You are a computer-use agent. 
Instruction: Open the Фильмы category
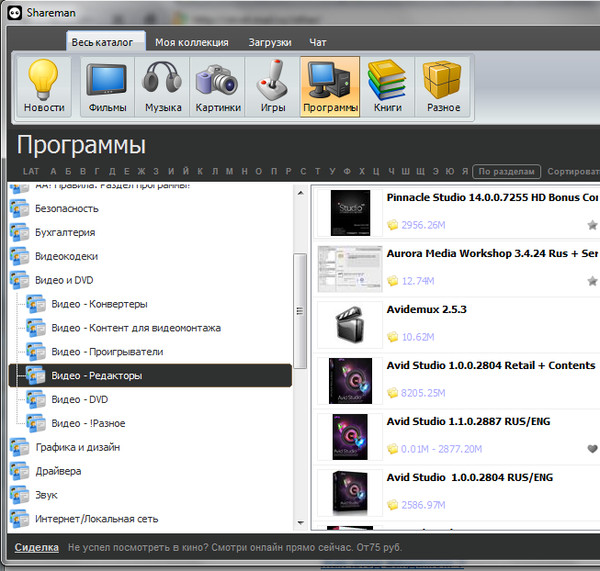click(x=107, y=86)
